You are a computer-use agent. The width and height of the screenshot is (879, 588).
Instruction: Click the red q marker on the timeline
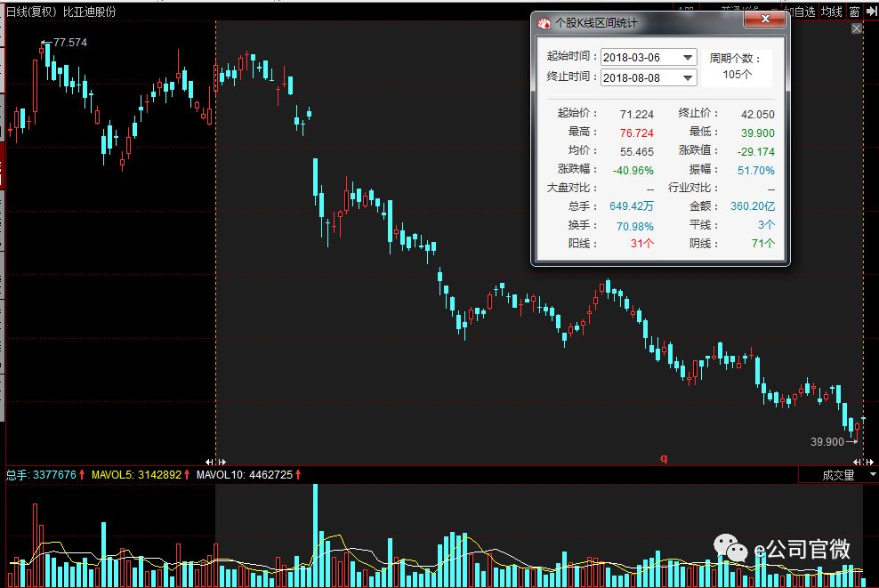coord(663,459)
